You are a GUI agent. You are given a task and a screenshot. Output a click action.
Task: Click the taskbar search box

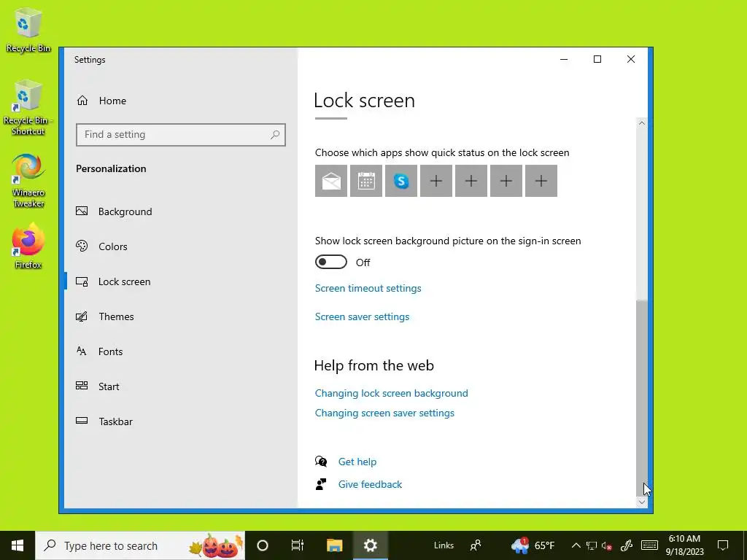[x=140, y=545]
